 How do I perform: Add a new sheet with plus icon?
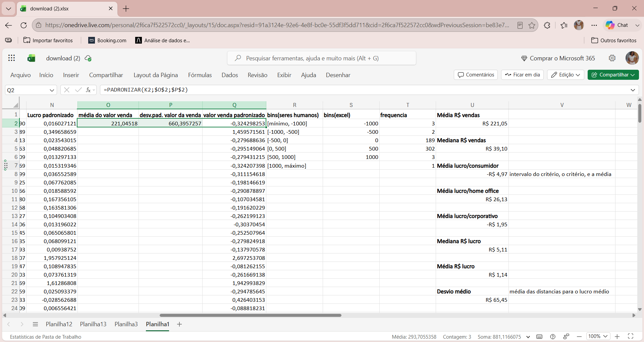point(179,324)
